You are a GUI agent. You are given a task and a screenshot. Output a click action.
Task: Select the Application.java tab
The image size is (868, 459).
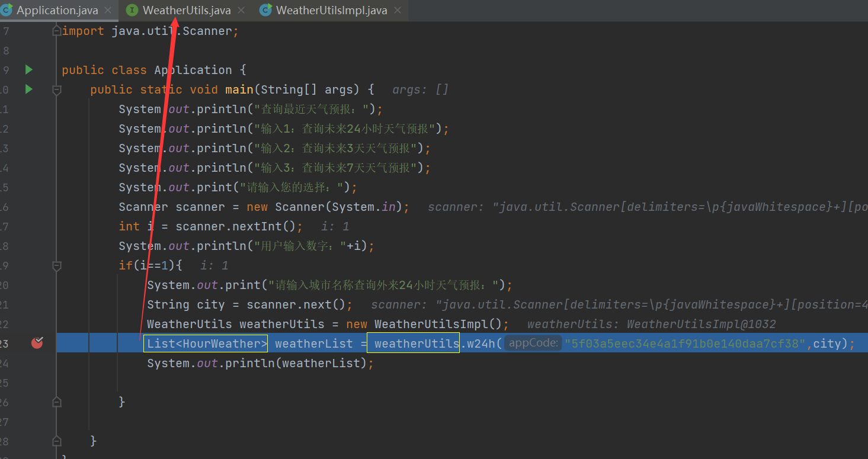click(x=57, y=11)
